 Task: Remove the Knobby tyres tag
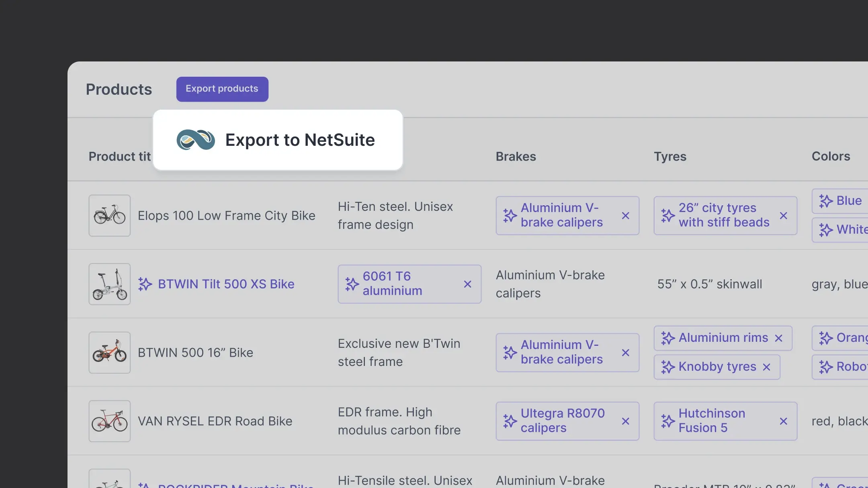766,367
